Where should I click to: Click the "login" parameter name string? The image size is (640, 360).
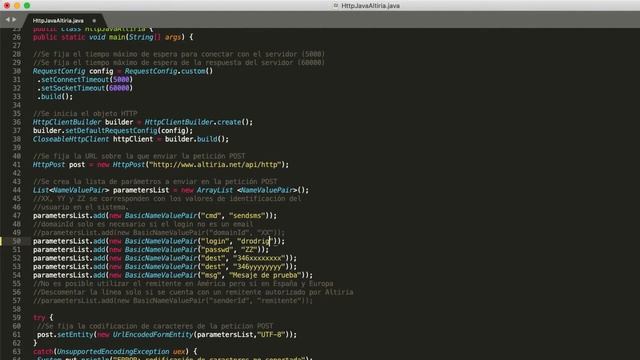[x=215, y=241]
